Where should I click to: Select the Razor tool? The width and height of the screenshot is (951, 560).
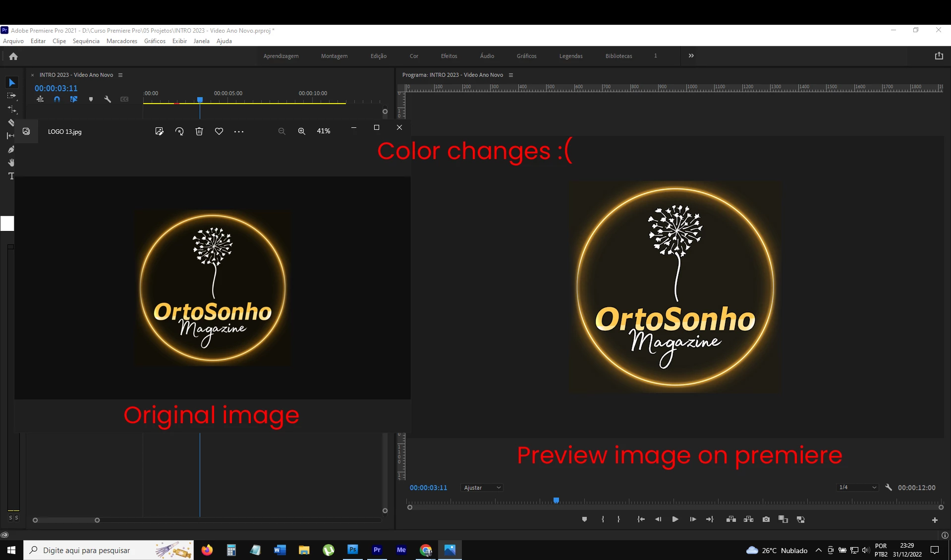pyautogui.click(x=11, y=122)
